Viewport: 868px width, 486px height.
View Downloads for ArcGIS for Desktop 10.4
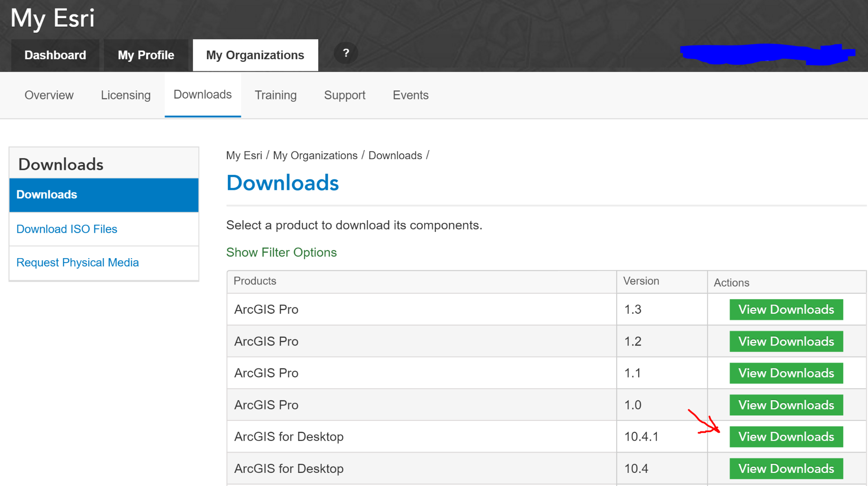pos(786,468)
